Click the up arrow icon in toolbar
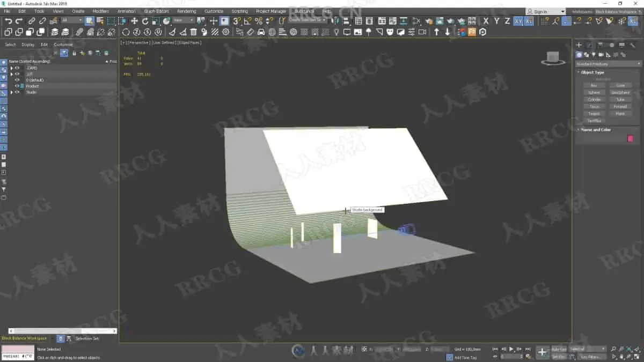Screen dimensions: 644x362 [436, 32]
